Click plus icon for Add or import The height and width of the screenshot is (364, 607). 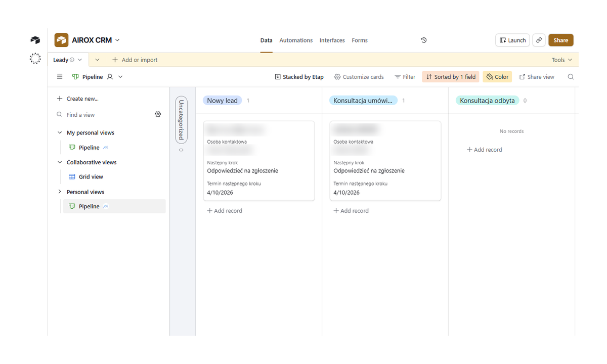point(115,60)
